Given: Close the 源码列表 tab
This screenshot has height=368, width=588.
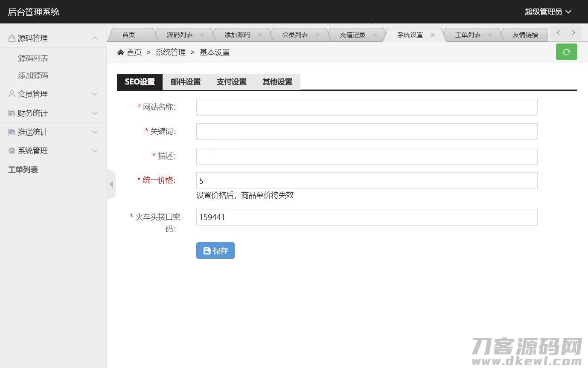Looking at the screenshot, I should click(x=202, y=35).
